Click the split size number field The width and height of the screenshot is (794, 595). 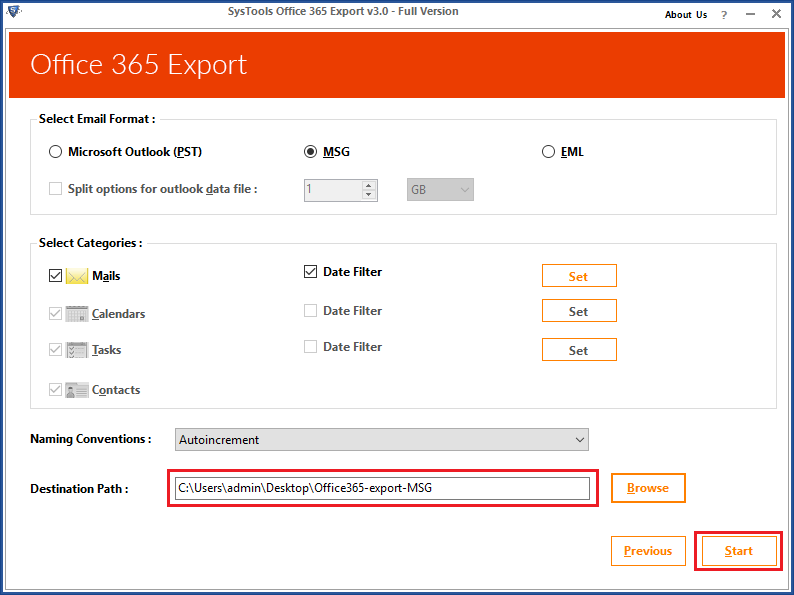click(x=333, y=190)
